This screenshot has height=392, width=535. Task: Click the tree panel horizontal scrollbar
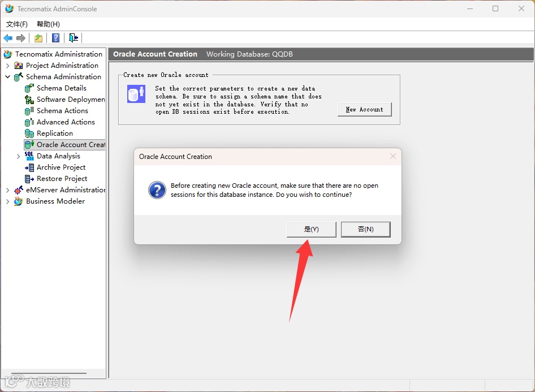pyautogui.click(x=49, y=373)
